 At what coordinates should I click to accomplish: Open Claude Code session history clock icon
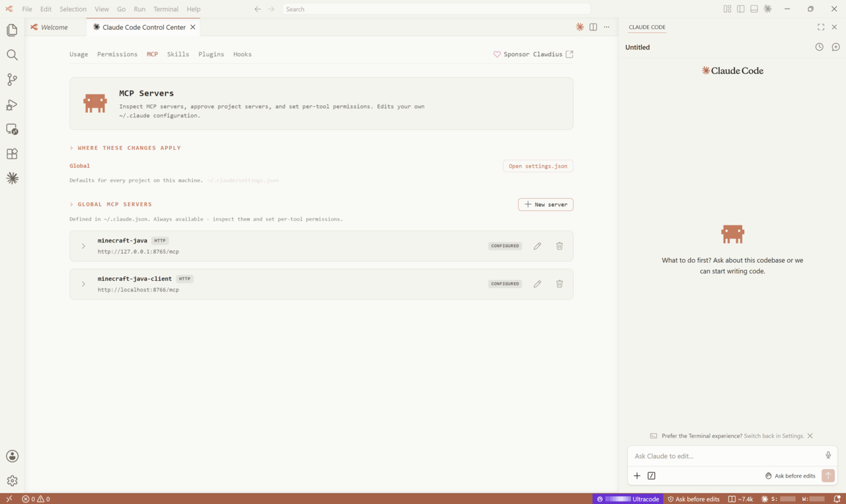point(819,47)
